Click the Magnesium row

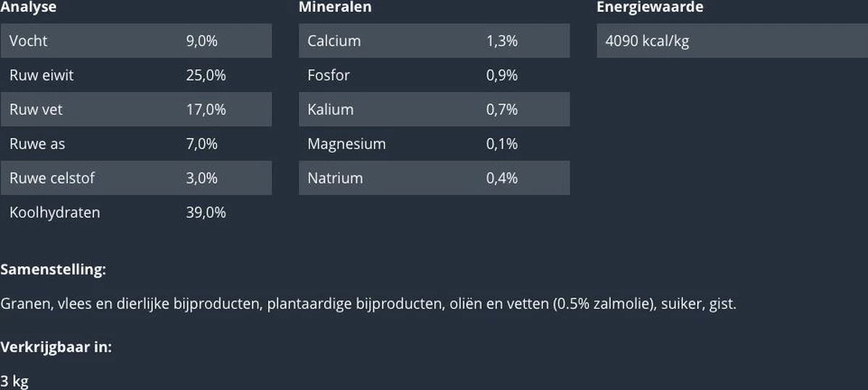click(434, 144)
